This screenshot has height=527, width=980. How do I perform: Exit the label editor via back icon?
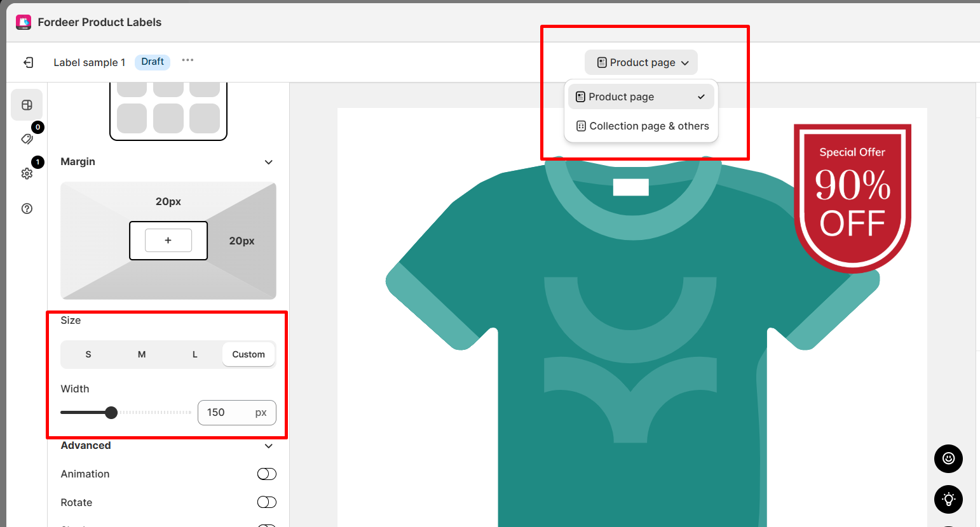pyautogui.click(x=29, y=62)
